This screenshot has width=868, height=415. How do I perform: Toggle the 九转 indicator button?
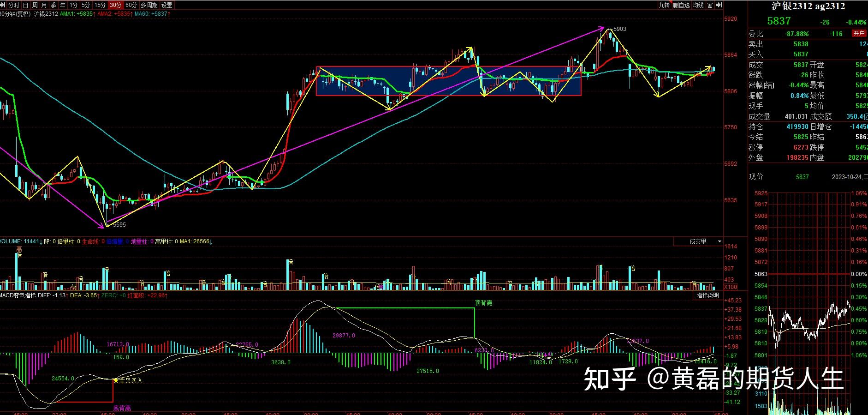664,5
